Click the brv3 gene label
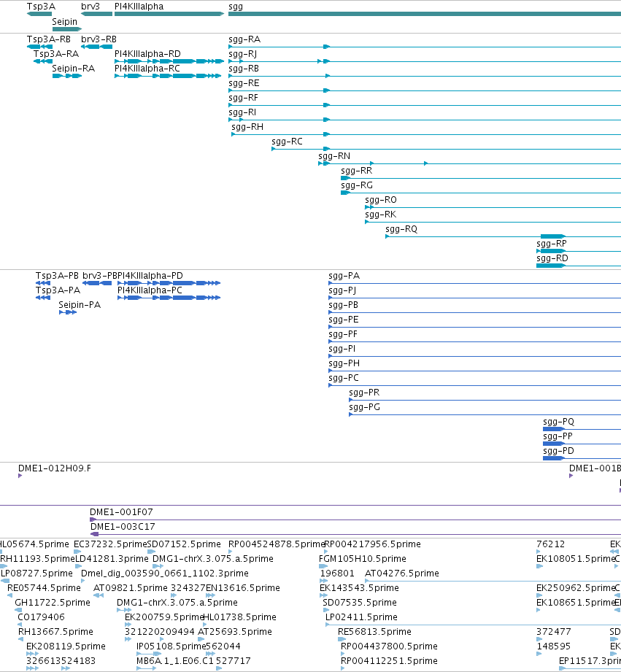The width and height of the screenshot is (621, 672). coord(90,7)
